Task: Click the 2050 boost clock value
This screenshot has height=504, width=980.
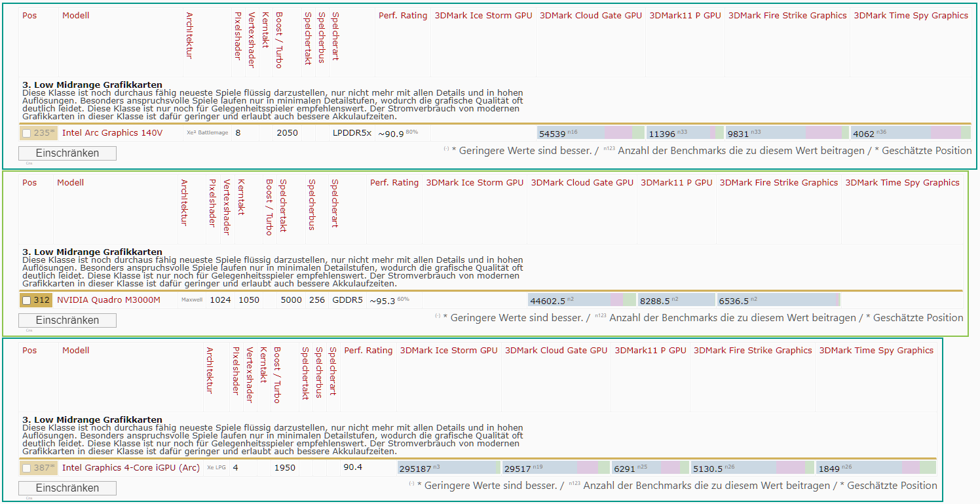Action: tap(287, 133)
